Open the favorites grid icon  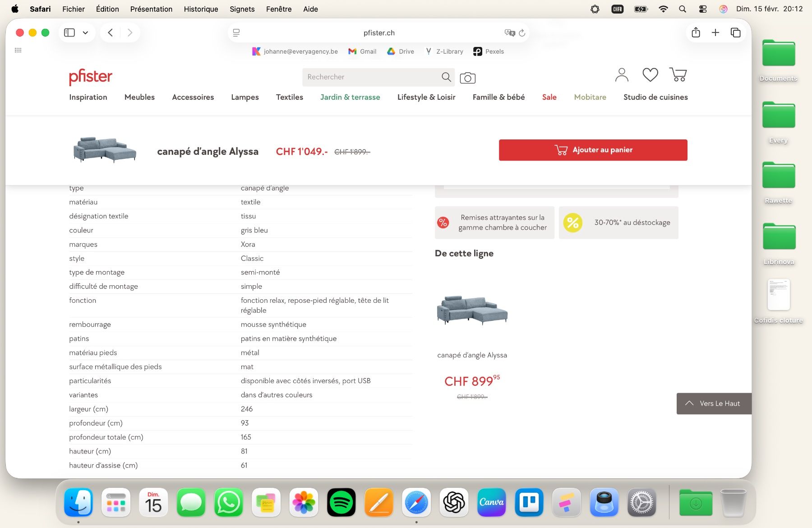click(x=18, y=50)
